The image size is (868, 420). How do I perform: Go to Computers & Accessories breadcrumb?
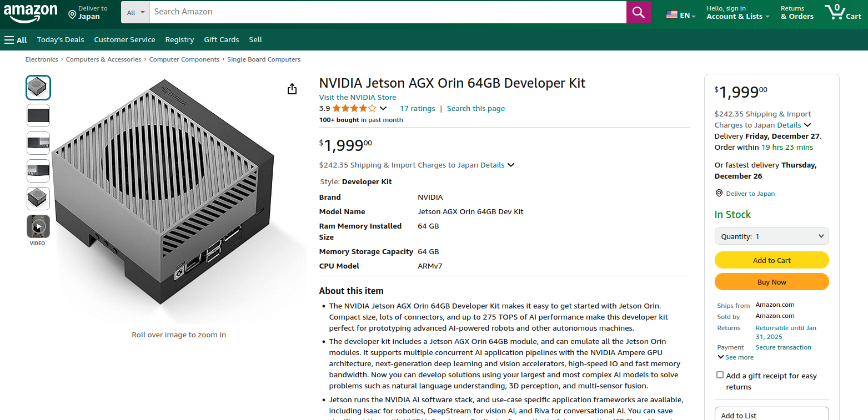tap(104, 59)
